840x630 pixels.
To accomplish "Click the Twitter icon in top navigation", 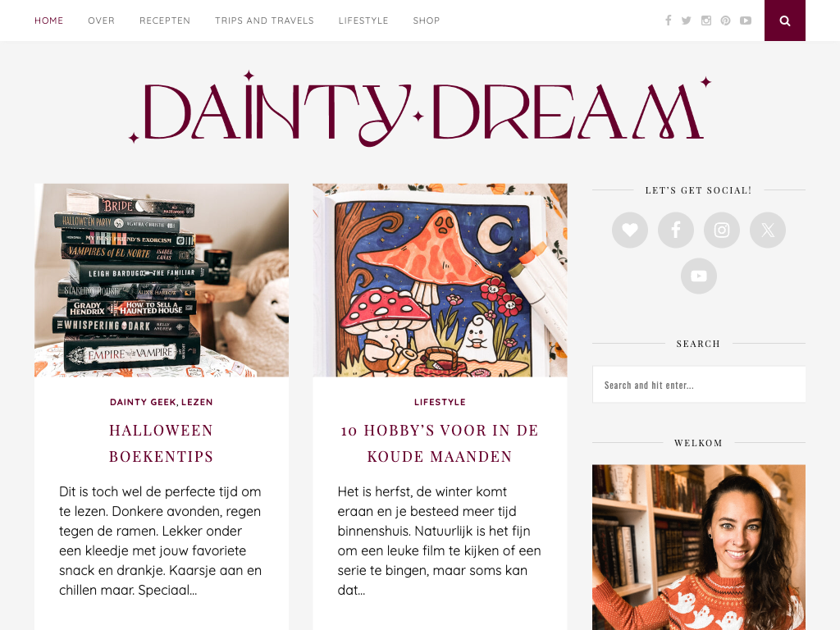I will point(687,21).
